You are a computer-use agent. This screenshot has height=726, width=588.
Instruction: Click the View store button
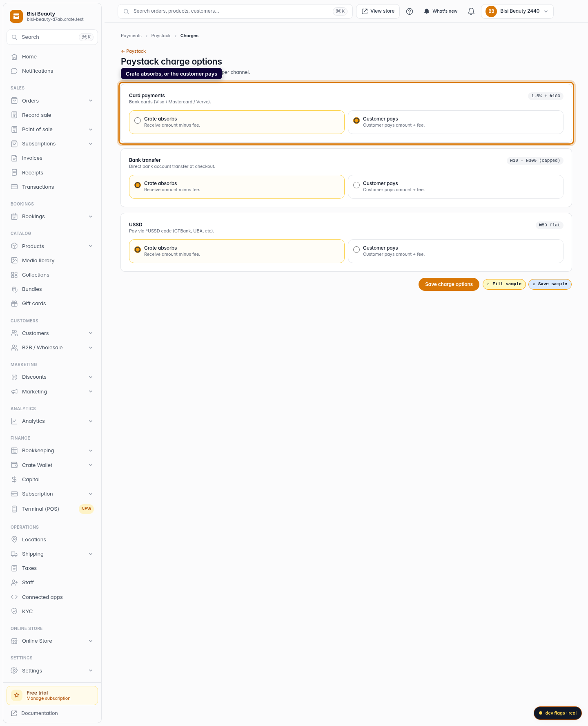[x=378, y=11]
